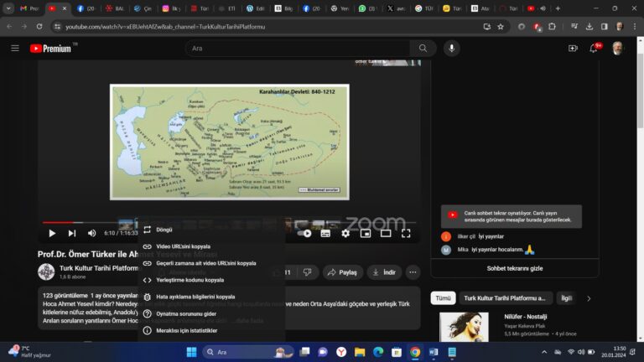The height and width of the screenshot is (362, 644).
Task: Switch to the Gmail tab
Action: coord(29,8)
